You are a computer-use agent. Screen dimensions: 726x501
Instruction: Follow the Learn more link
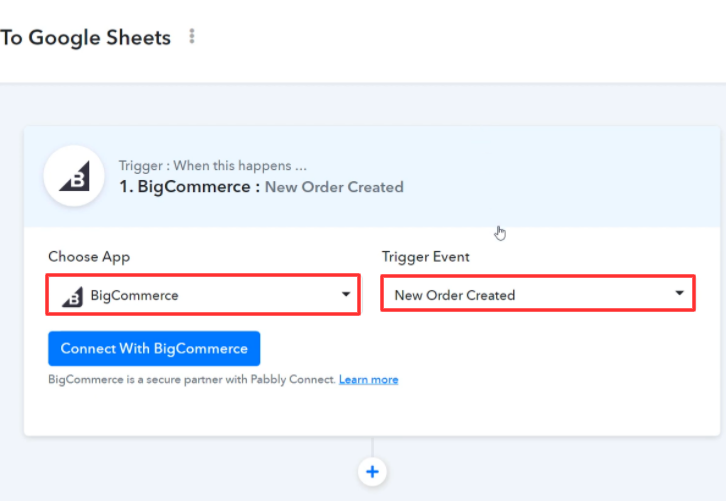(x=369, y=380)
